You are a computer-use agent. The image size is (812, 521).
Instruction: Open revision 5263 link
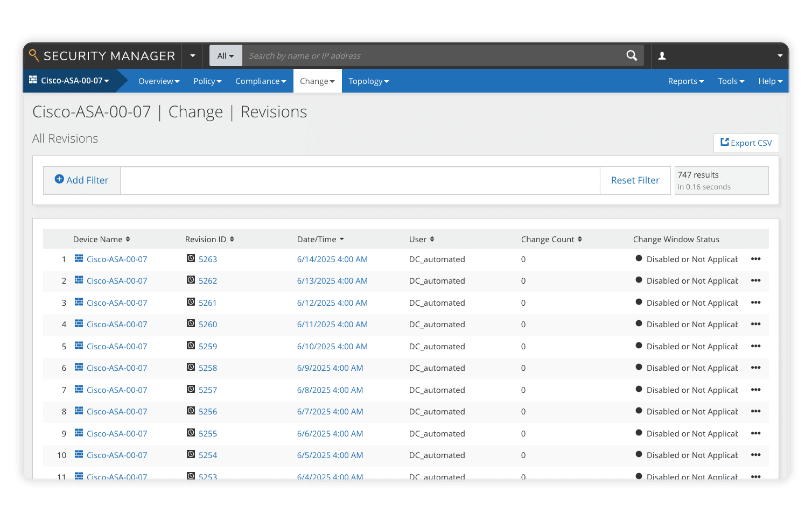click(208, 259)
